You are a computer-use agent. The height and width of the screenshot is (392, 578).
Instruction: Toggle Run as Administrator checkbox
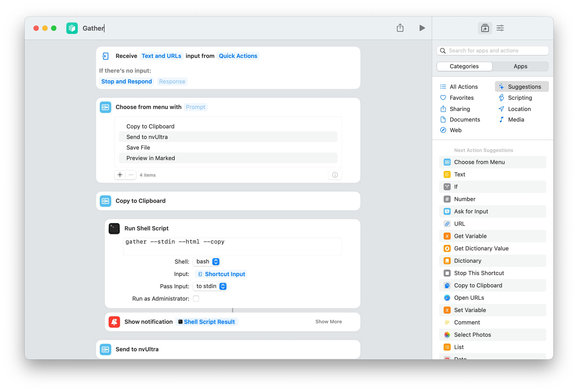click(196, 298)
